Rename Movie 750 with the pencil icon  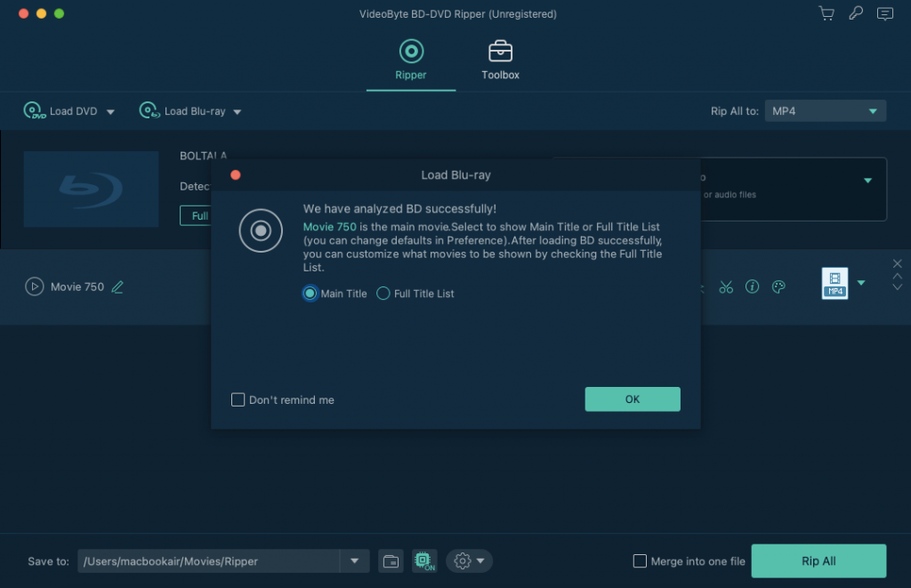[x=117, y=287]
